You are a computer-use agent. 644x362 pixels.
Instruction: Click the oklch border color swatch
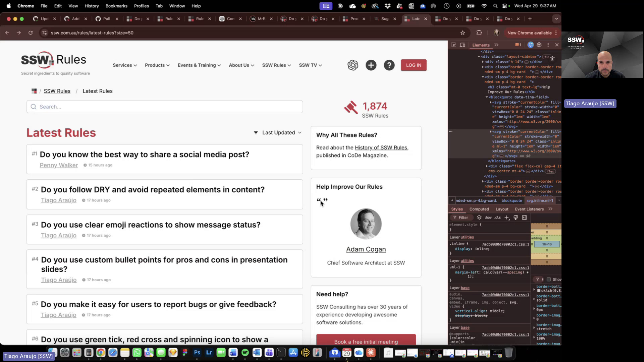(539, 291)
